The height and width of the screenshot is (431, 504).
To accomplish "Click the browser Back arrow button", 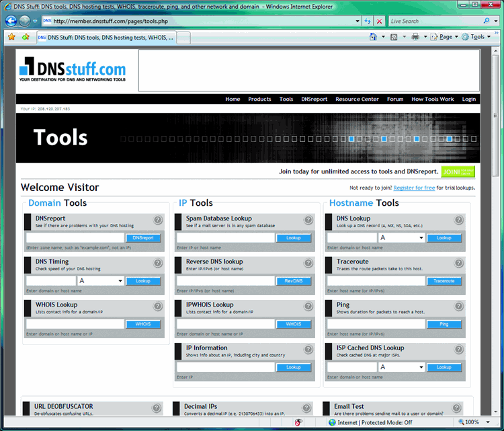I will click(x=11, y=22).
